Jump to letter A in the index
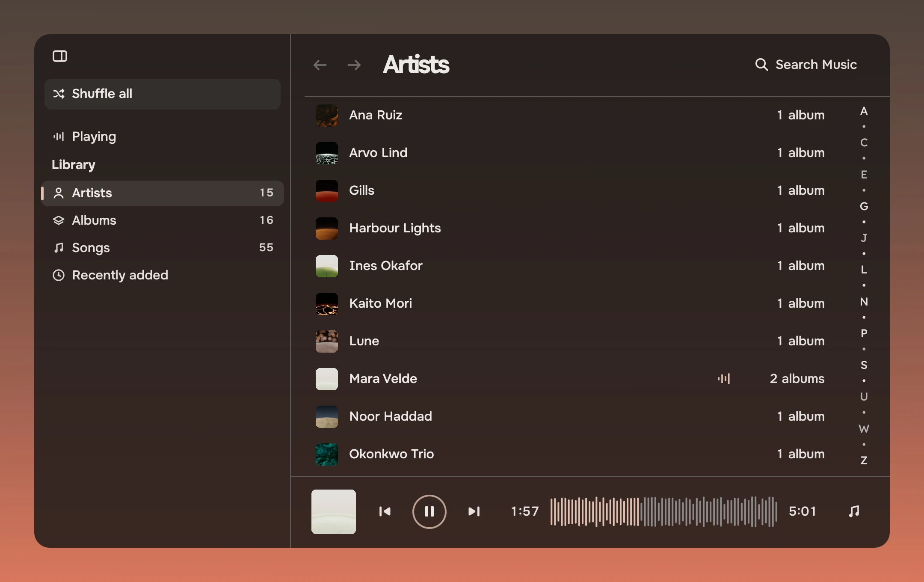This screenshot has height=582, width=924. (x=864, y=111)
